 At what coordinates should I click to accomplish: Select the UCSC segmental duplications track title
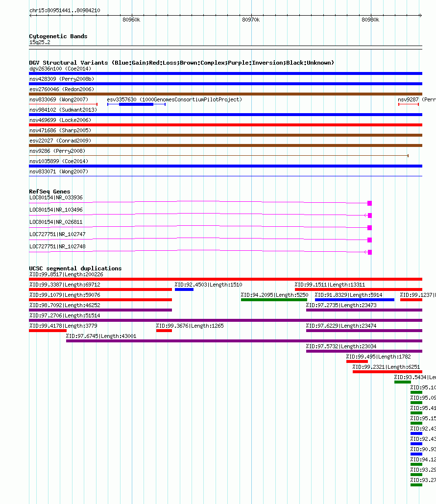pyautogui.click(x=75, y=268)
